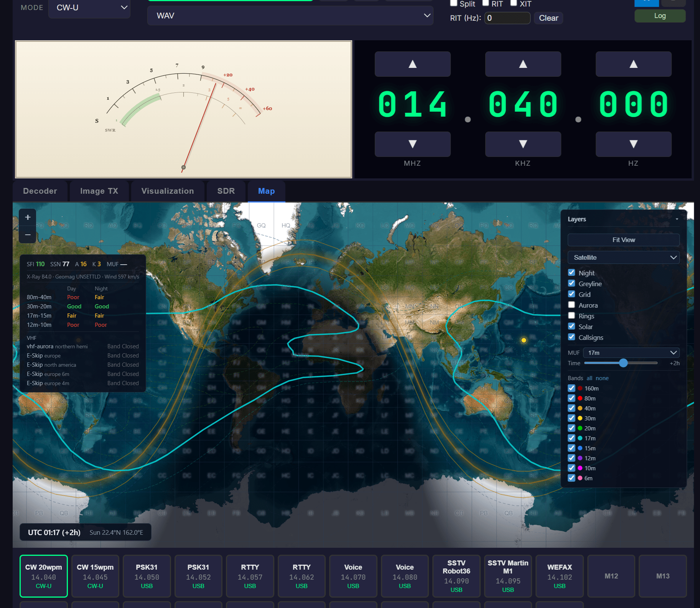The image size is (700, 608).
Task: Disable the Greyline layer
Action: click(572, 283)
